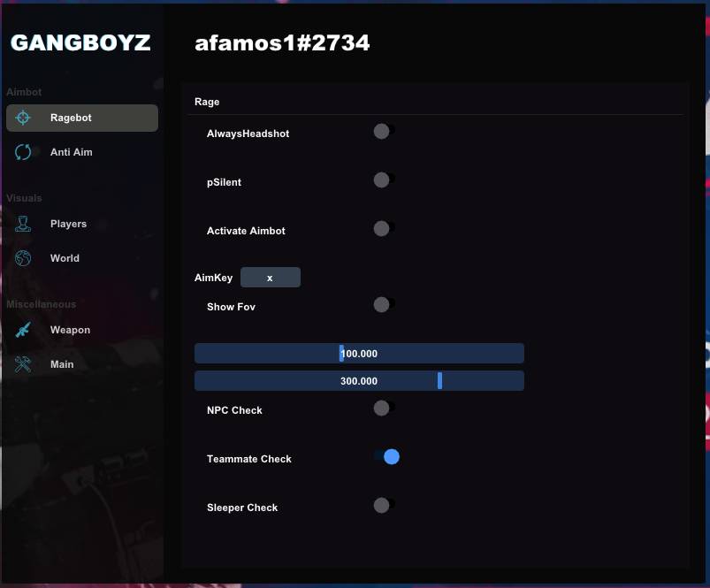
Task: Click the Ragebot crosshair icon
Action: [x=23, y=118]
